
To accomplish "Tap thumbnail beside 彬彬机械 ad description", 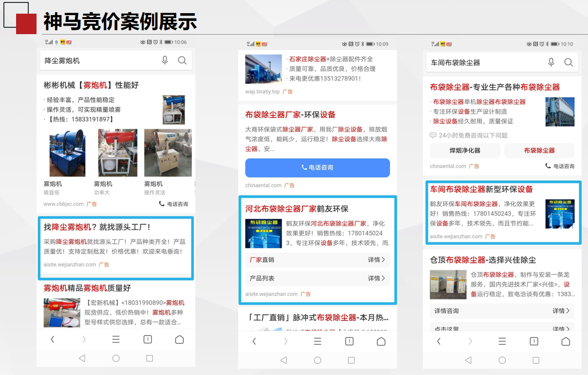I will (x=174, y=110).
